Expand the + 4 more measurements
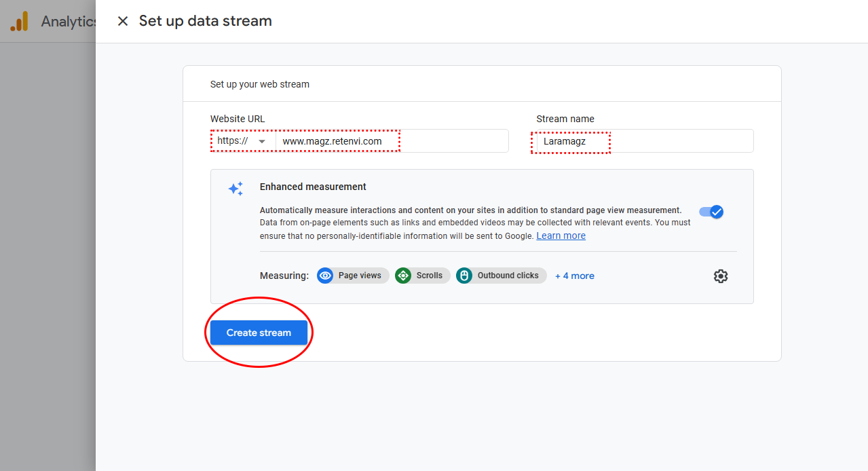The width and height of the screenshot is (868, 471). [x=575, y=276]
